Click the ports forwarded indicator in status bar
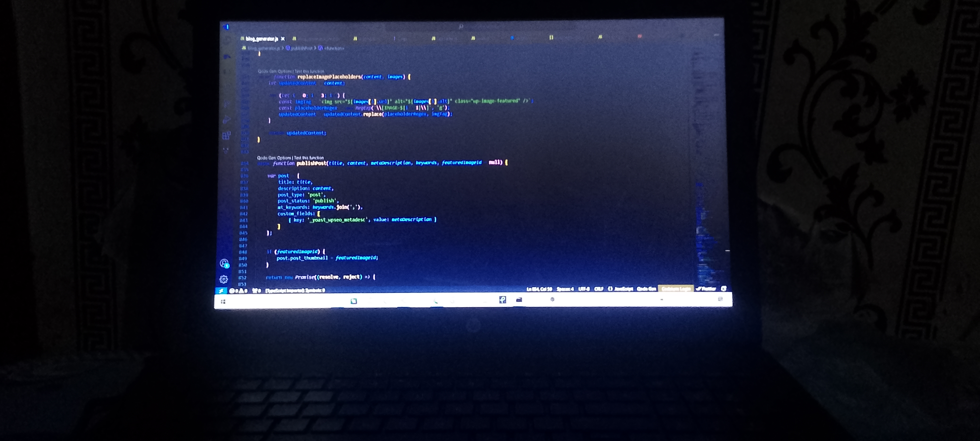 pyautogui.click(x=257, y=291)
